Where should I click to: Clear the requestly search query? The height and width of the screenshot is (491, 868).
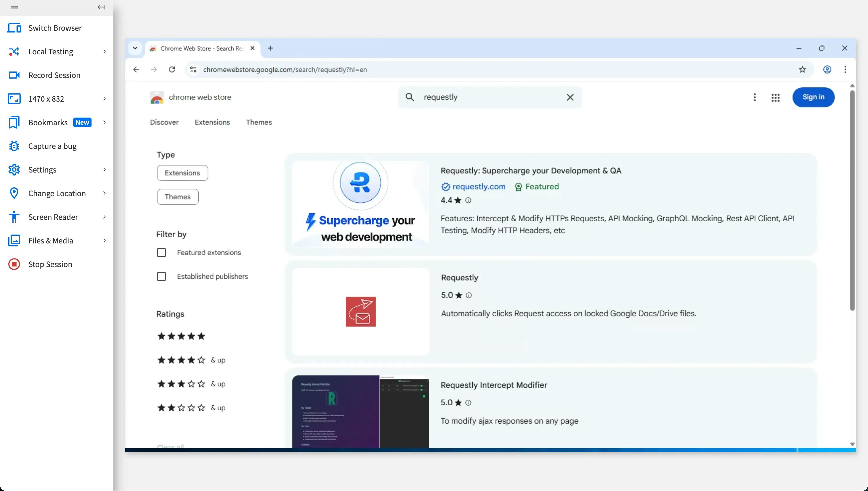tap(570, 97)
